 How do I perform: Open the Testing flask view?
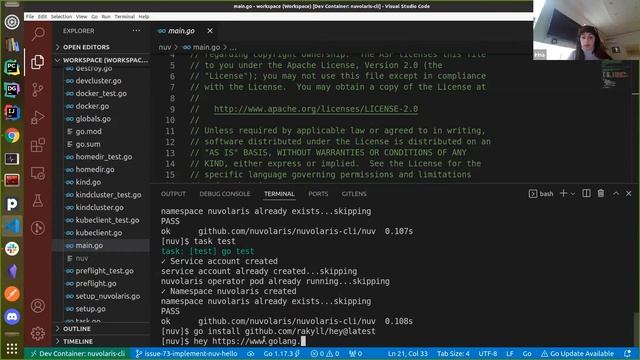(38, 200)
